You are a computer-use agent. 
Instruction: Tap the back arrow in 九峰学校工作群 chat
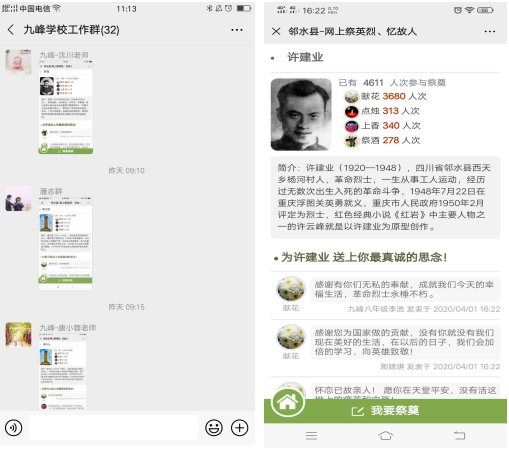coord(11,30)
